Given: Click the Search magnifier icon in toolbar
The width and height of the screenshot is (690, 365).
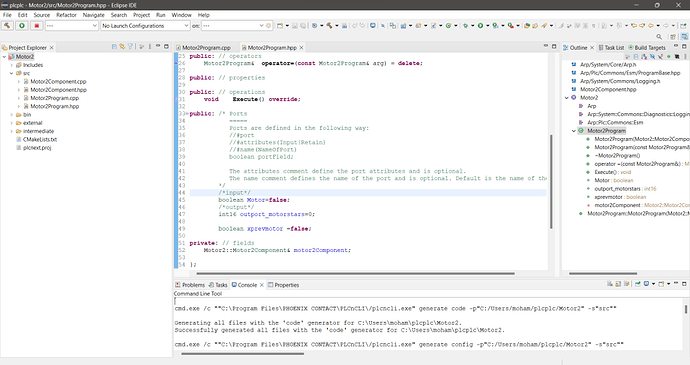Looking at the screenshot, I should pos(659,37).
